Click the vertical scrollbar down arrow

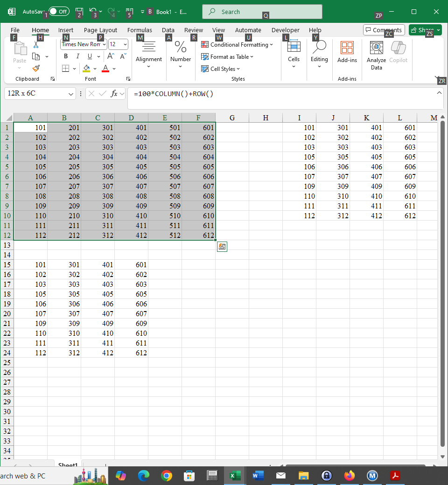(x=442, y=457)
